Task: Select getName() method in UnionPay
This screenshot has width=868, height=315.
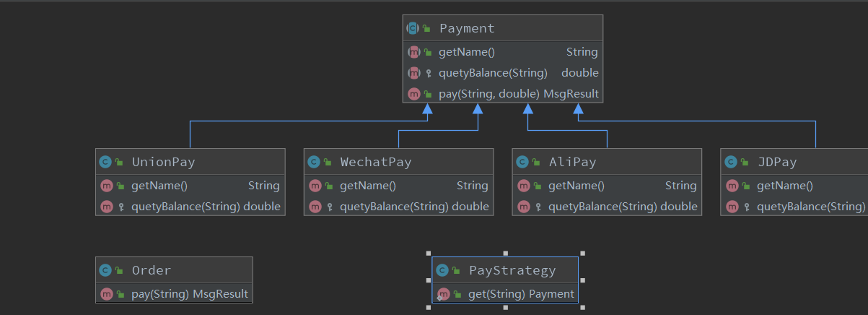Action: [189, 186]
